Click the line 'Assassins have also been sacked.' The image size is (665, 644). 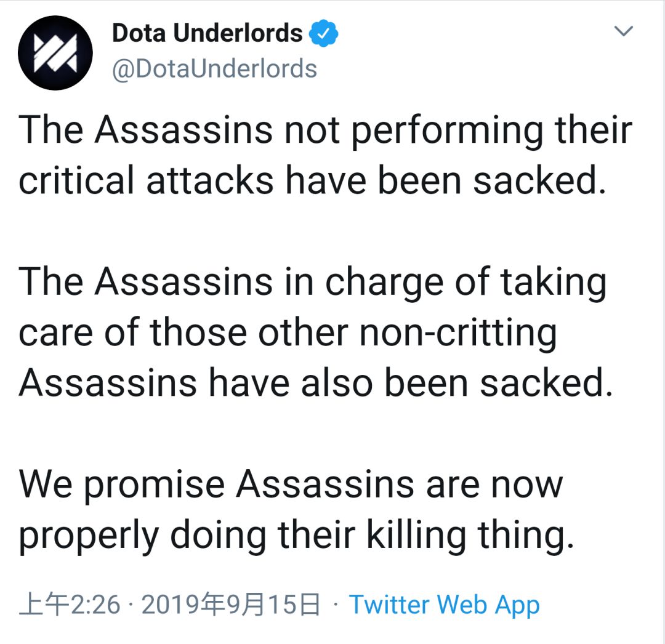coord(316,383)
